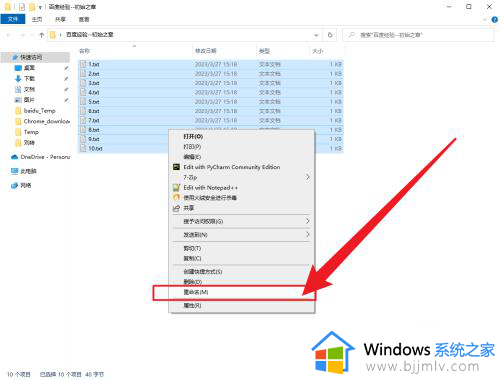This screenshot has width=500, height=380.
Task: Select the file named 2.txt
Action: coord(94,74)
